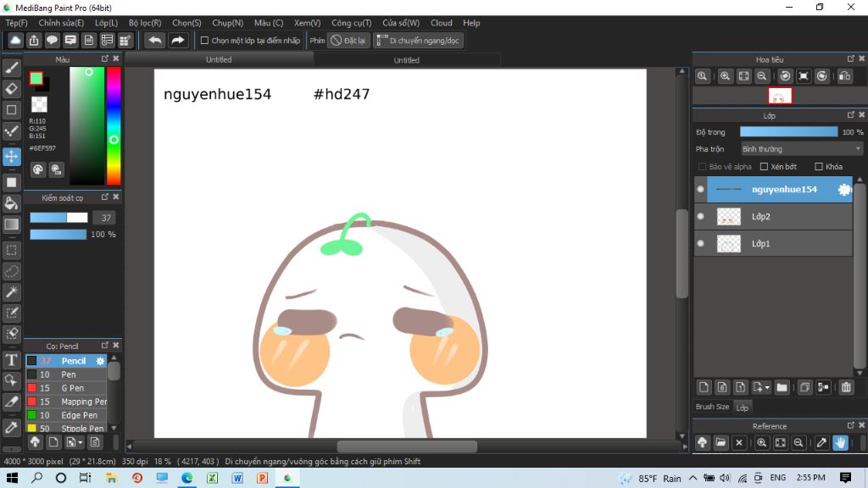Zoom out the Navigator view

coord(762,76)
